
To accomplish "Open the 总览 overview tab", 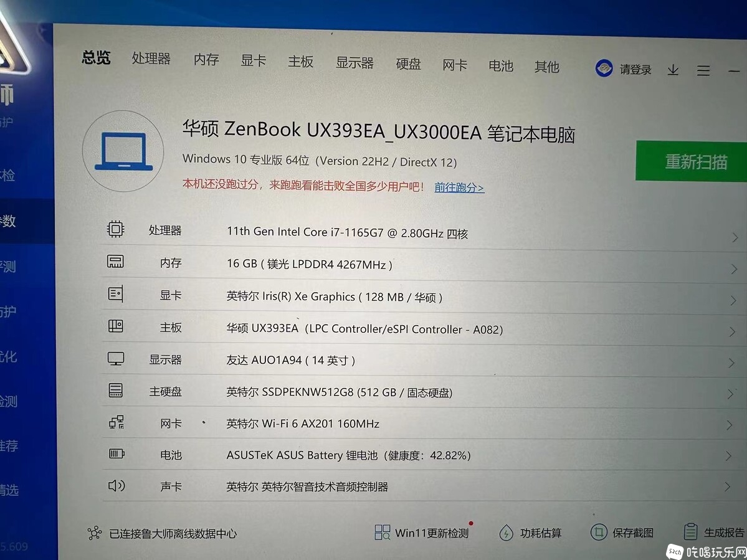I will tap(96, 57).
